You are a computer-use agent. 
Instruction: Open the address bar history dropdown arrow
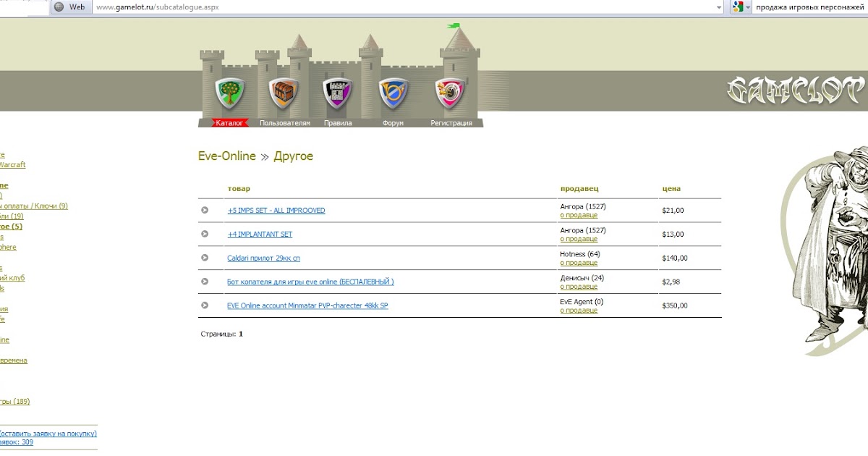coord(718,7)
